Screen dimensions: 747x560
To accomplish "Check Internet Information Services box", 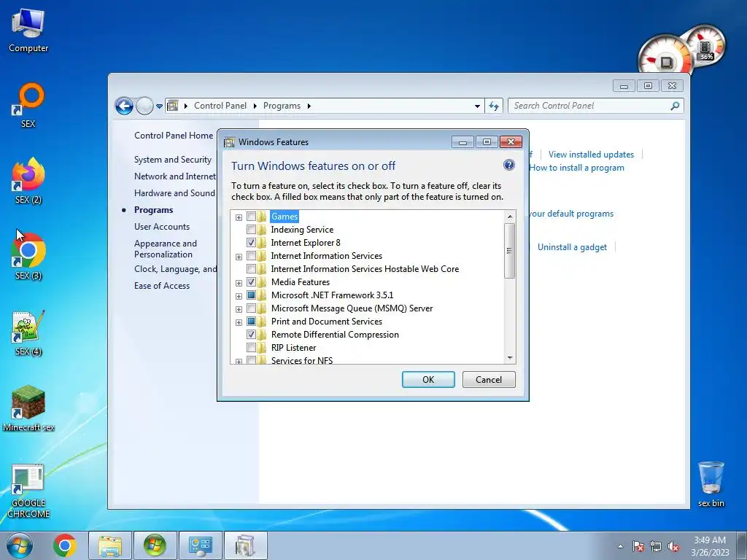I will pyautogui.click(x=251, y=256).
